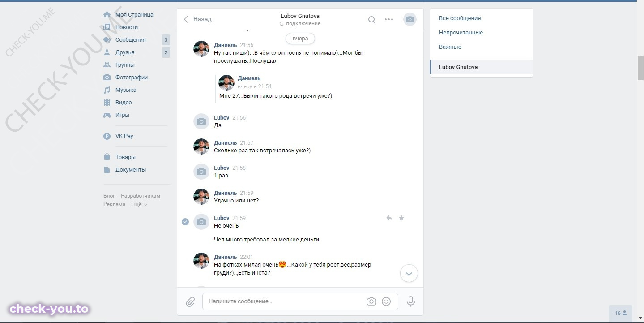This screenshot has height=323, width=644.
Task: Show Все сообщения filter
Action: [x=460, y=18]
